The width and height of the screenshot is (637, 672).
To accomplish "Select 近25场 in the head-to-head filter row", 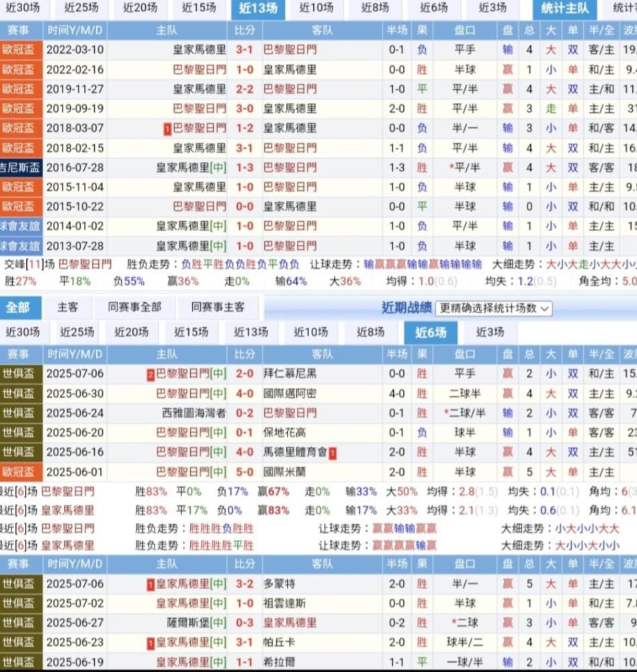I will 81,7.
